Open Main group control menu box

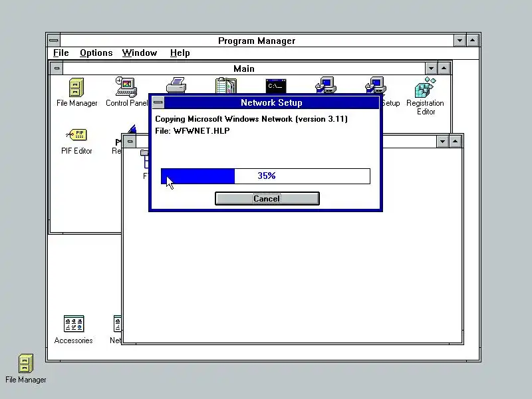click(57, 68)
